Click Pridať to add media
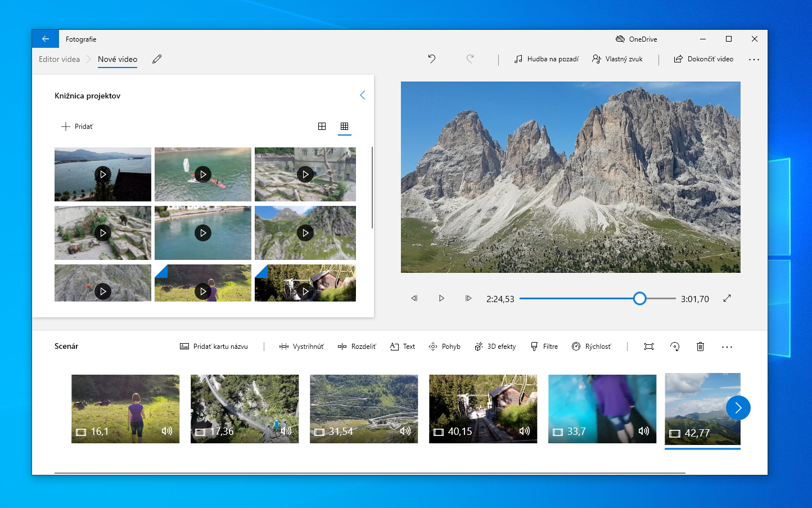Image resolution: width=812 pixels, height=508 pixels. 77,127
